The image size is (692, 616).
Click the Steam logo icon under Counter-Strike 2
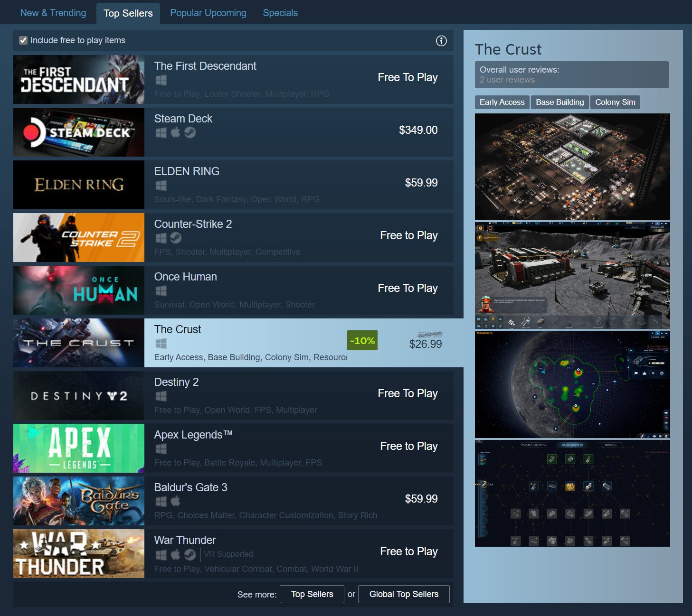coord(176,238)
